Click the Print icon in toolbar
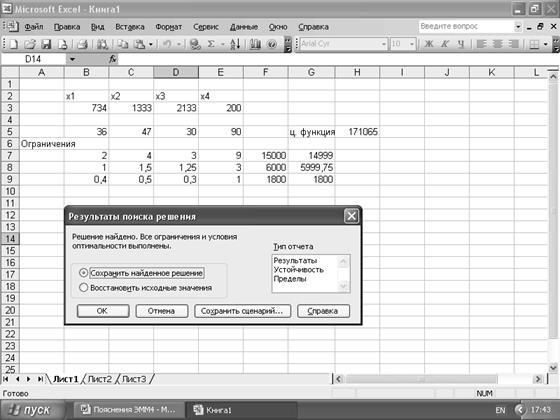This screenshot has height=420, width=560. (82, 44)
